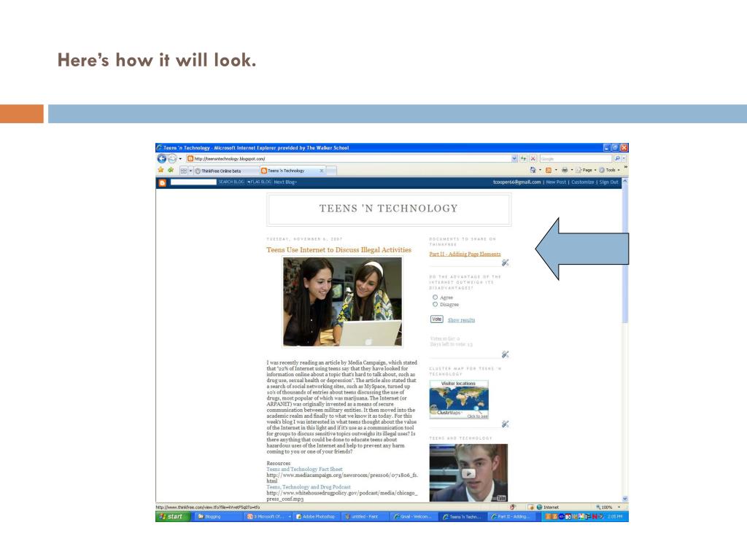Screen dimensions: 747x560
Task: Open the Gmail - Welcome taskbar window
Action: pyautogui.click(x=413, y=517)
